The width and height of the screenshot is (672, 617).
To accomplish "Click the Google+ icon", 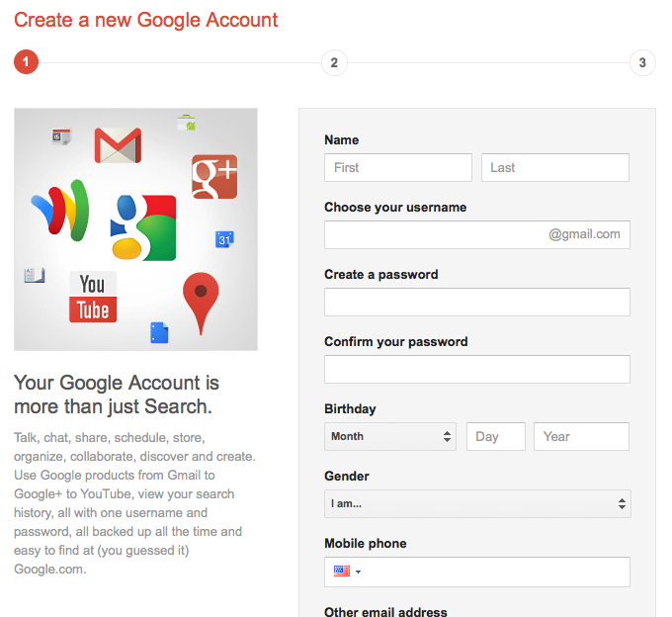I will tap(214, 177).
